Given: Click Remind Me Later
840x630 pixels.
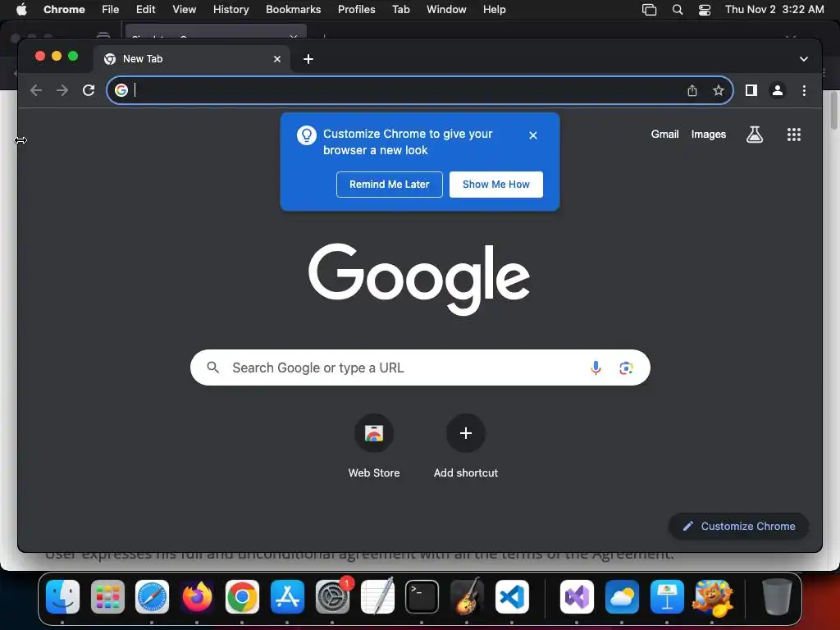Looking at the screenshot, I should click(x=390, y=185).
